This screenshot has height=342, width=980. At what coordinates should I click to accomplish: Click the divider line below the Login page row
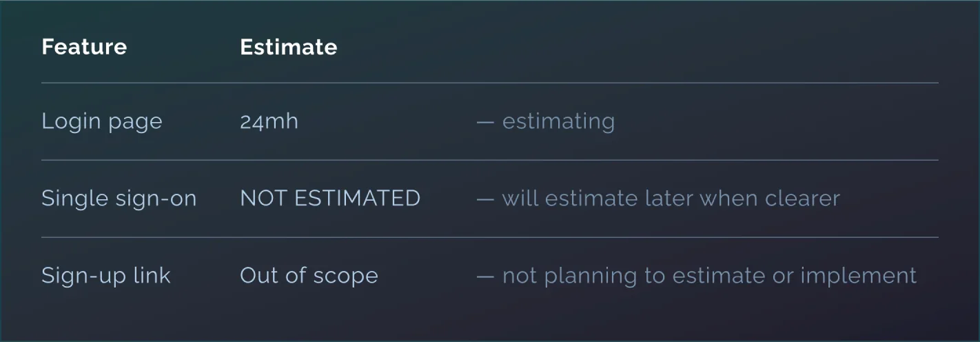point(489,160)
